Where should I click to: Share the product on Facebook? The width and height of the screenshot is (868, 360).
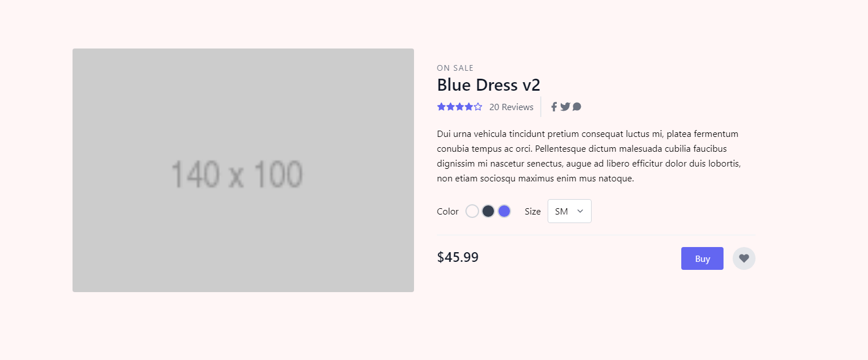pos(554,107)
